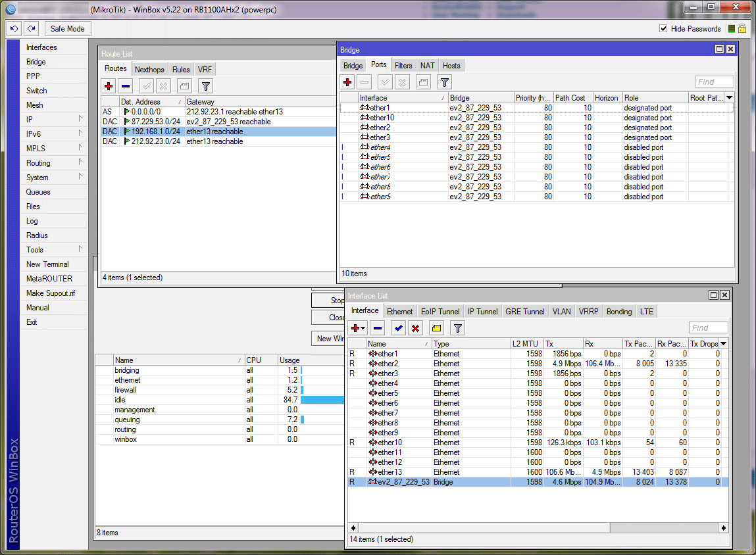Open the Bonding tab
The height and width of the screenshot is (555, 756).
(619, 312)
